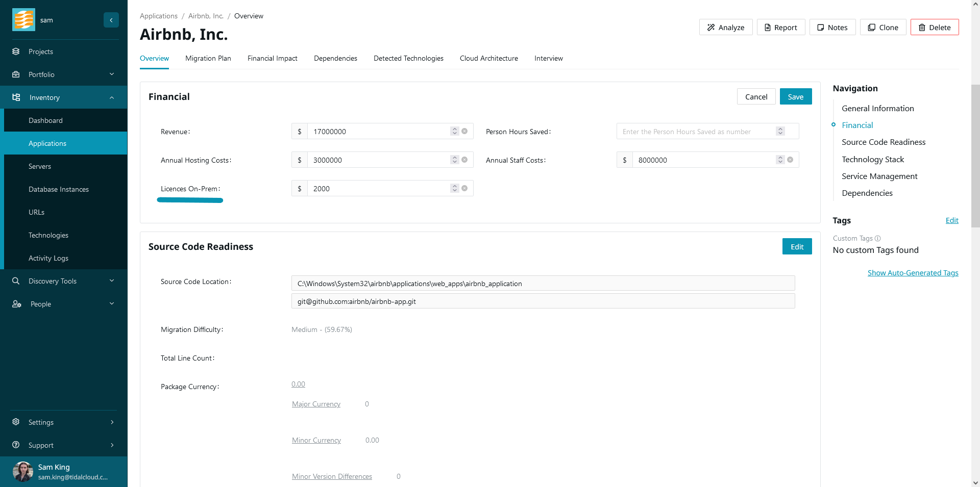Click the Person Hours Saved stepper arrows
980x487 pixels.
[780, 131]
